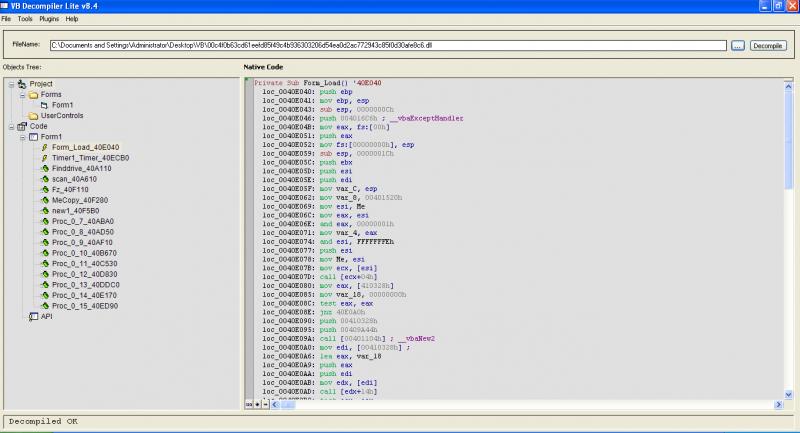
Task: Select Fz_40F110 procedure
Action: click(x=70, y=190)
